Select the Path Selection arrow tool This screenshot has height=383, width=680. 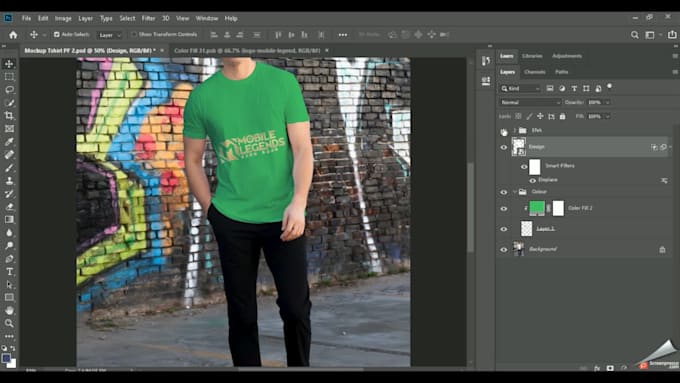(x=9, y=285)
